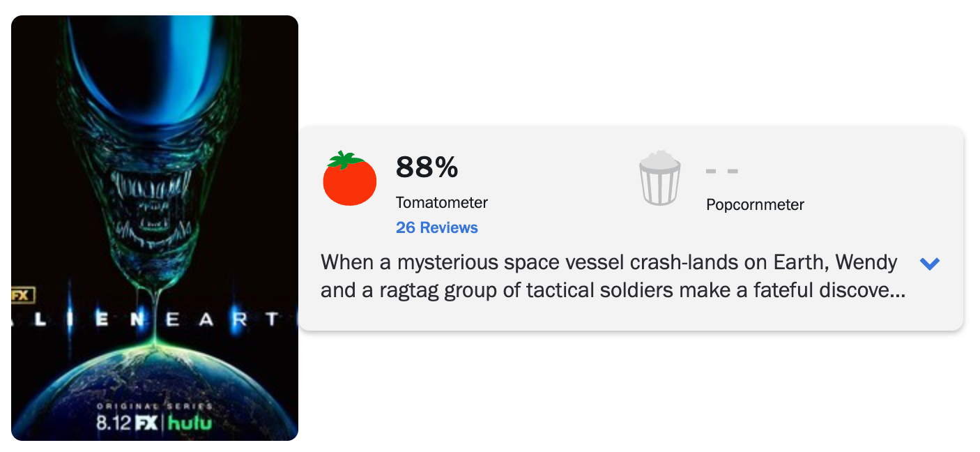This screenshot has width=980, height=452.
Task: Click the gray popcorn bucket icon
Action: pyautogui.click(x=659, y=178)
